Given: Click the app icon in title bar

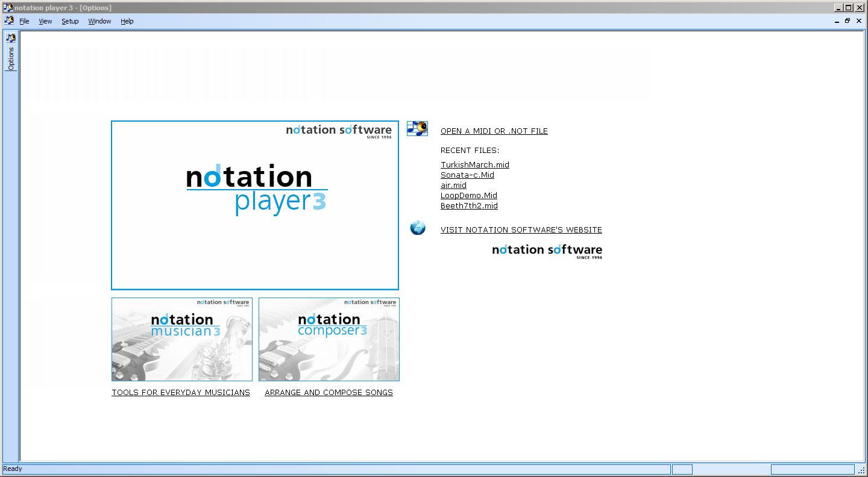Looking at the screenshot, I should point(8,8).
